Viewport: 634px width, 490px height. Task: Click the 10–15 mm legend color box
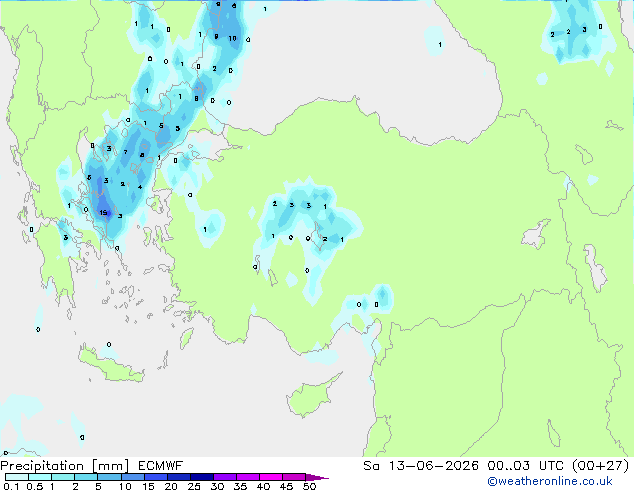(x=133, y=477)
